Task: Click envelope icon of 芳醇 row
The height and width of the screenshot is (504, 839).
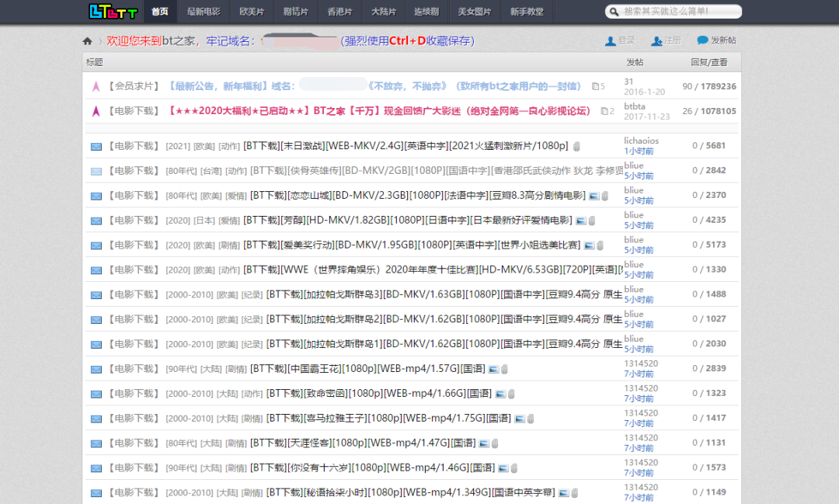Action: pyautogui.click(x=96, y=221)
